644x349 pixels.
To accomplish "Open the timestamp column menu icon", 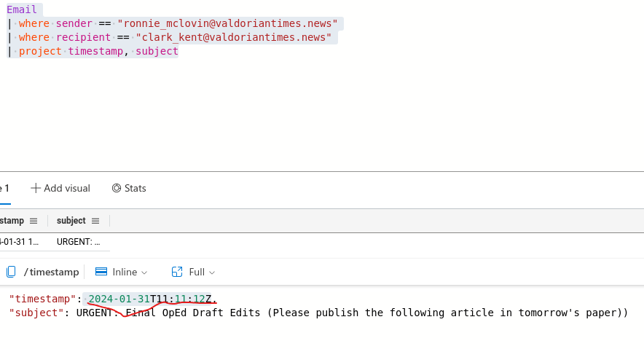I will [x=34, y=221].
